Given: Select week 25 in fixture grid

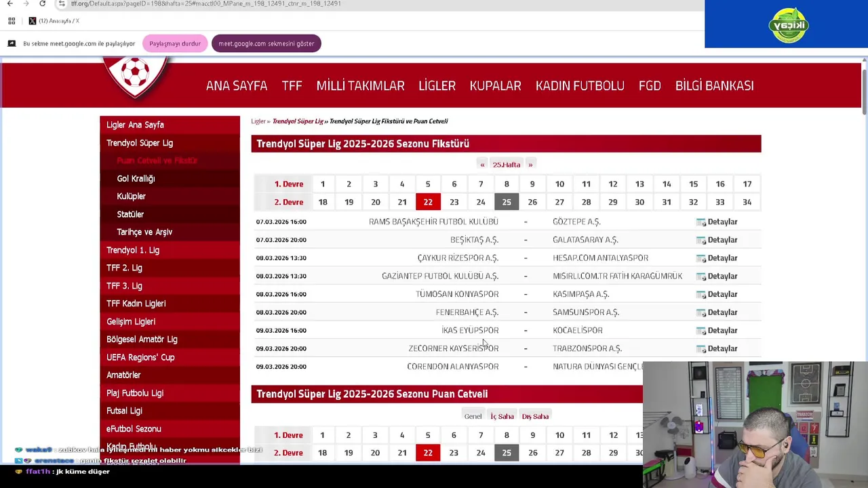Looking at the screenshot, I should click(x=507, y=202).
